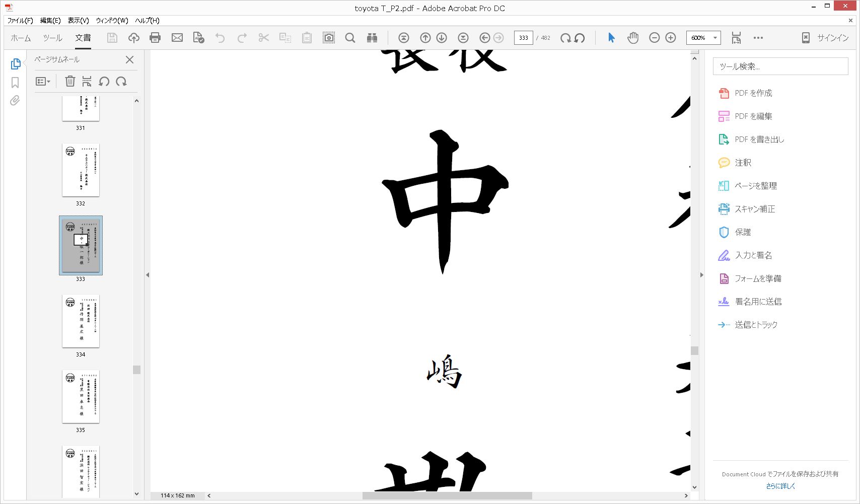Go to next page down arrow

442,38
